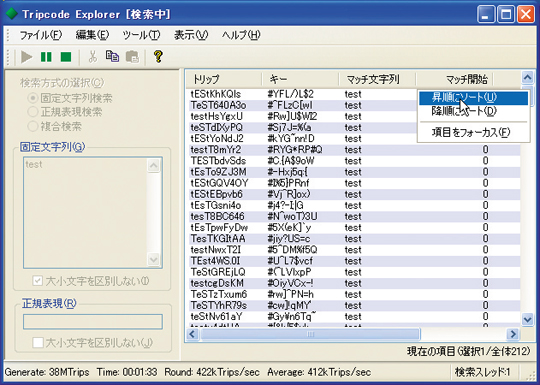Choose 降順にソート(D) from context menu
This screenshot has width=540, height=385.
pyautogui.click(x=473, y=111)
